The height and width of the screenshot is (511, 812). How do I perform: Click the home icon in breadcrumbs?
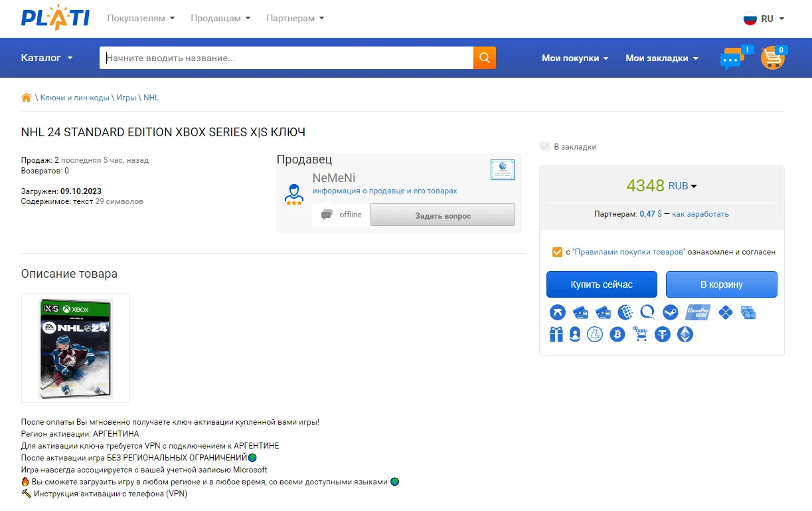tap(27, 98)
